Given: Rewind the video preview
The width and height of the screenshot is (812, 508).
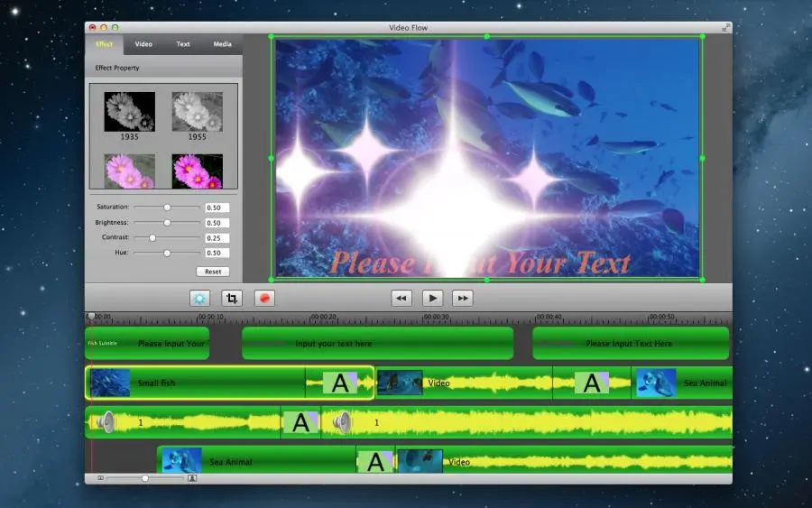Looking at the screenshot, I should point(401,299).
